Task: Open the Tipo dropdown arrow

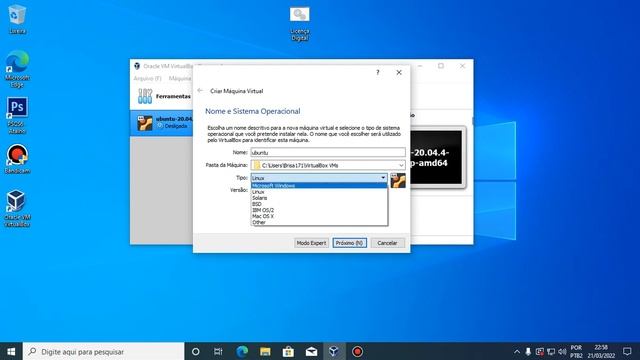Action: click(383, 178)
